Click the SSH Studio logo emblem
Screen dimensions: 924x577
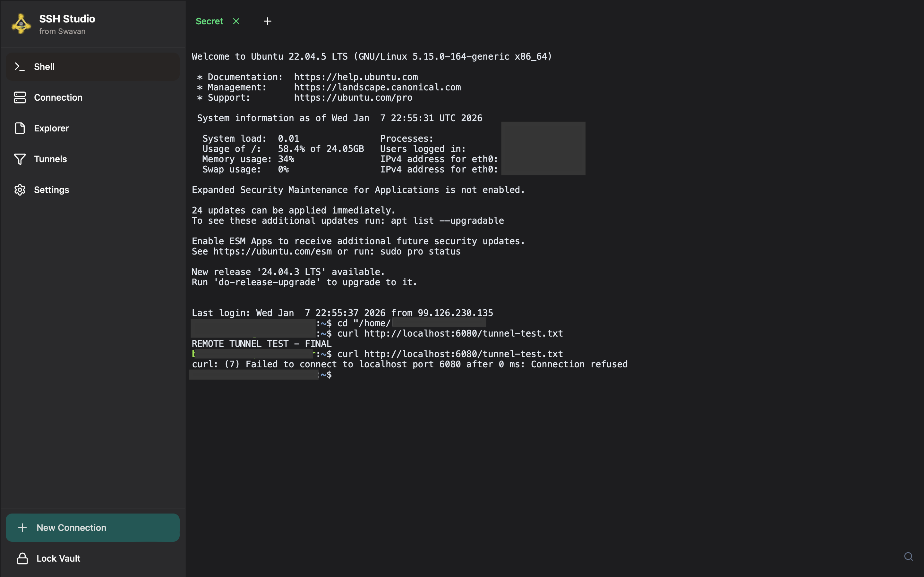coord(21,24)
